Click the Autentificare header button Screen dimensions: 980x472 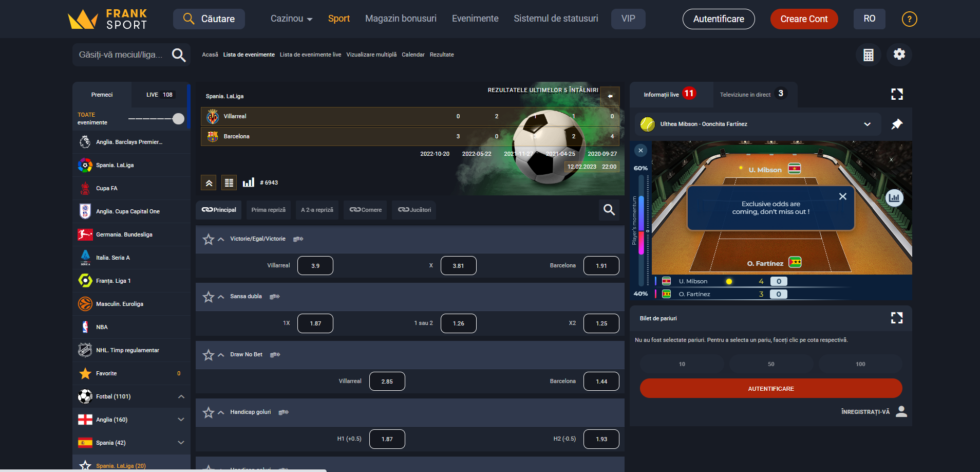click(x=719, y=19)
